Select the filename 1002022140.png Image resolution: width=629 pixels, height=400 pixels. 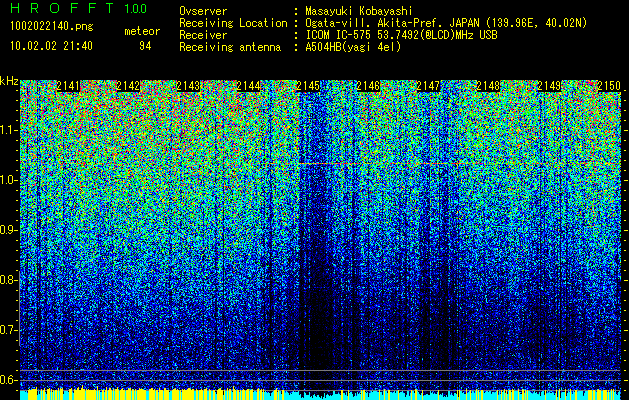point(52,27)
